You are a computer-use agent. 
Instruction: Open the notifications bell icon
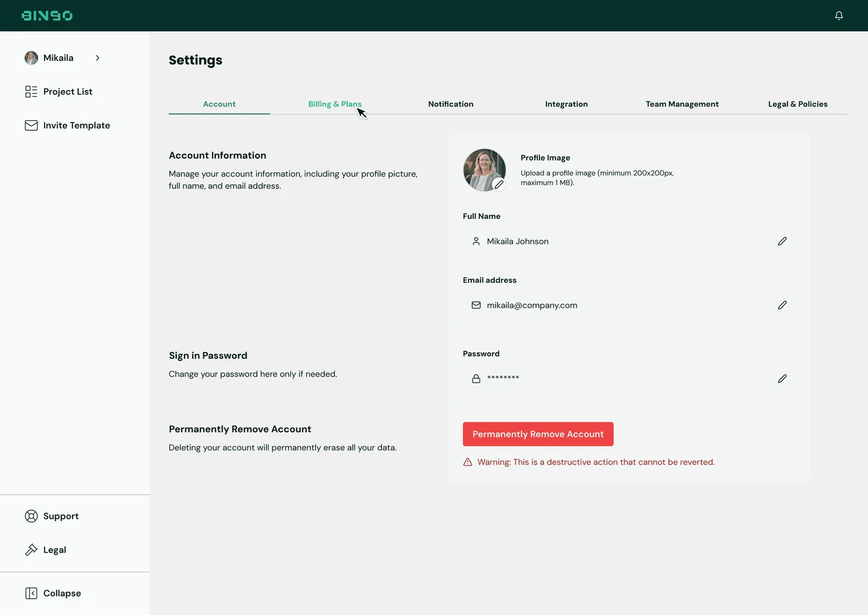click(x=839, y=15)
